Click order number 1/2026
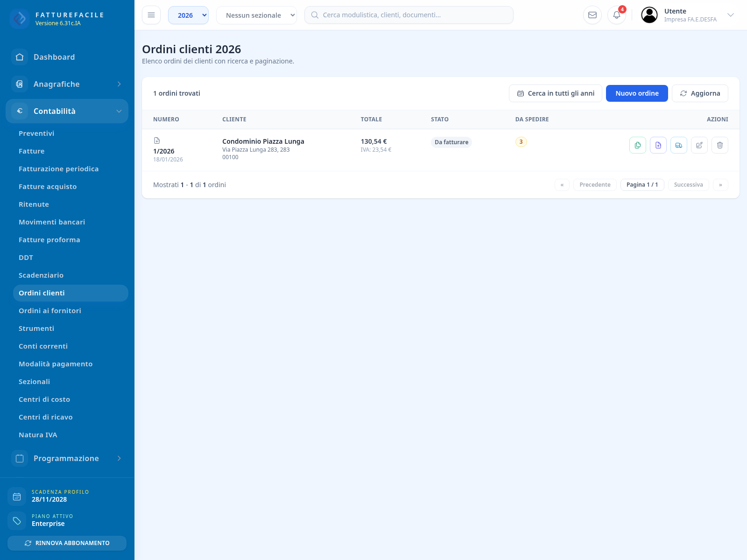This screenshot has height=560, width=747. coord(164,151)
